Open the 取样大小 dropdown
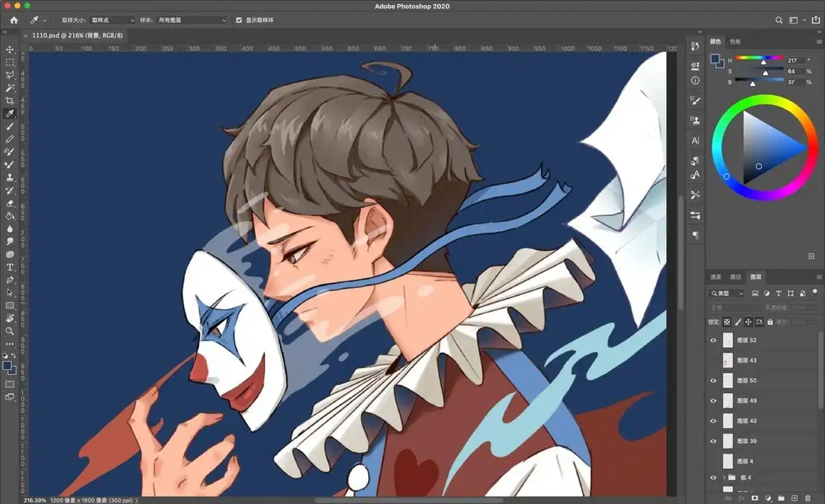The width and height of the screenshot is (825, 504). click(x=111, y=20)
